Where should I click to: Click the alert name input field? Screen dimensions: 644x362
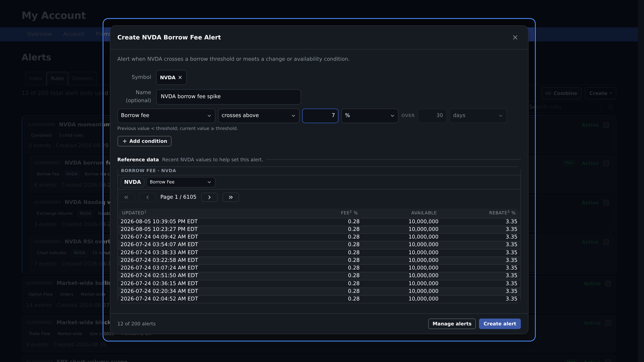(x=228, y=97)
